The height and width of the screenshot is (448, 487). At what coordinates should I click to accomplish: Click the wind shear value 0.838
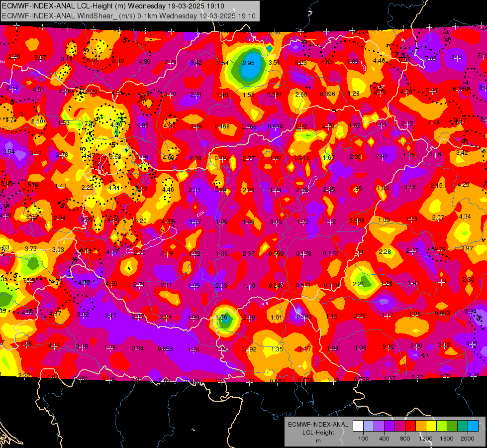coord(275,126)
